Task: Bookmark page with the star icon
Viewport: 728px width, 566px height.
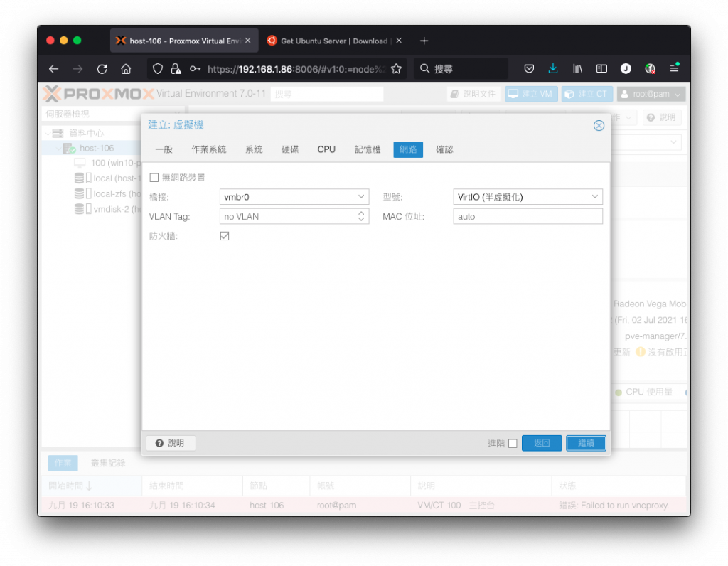Action: point(396,69)
